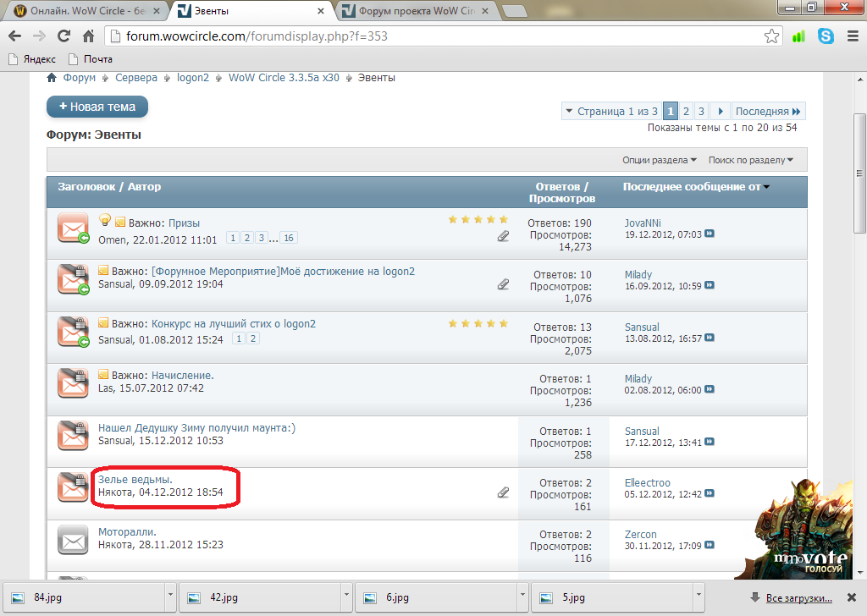Open the 42.jpg download options arrow

tap(346, 596)
